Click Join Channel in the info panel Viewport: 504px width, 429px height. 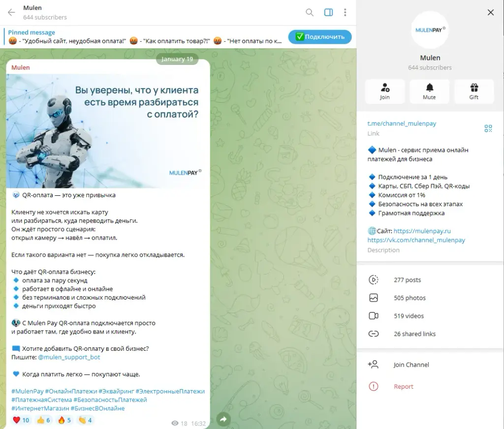click(430, 365)
